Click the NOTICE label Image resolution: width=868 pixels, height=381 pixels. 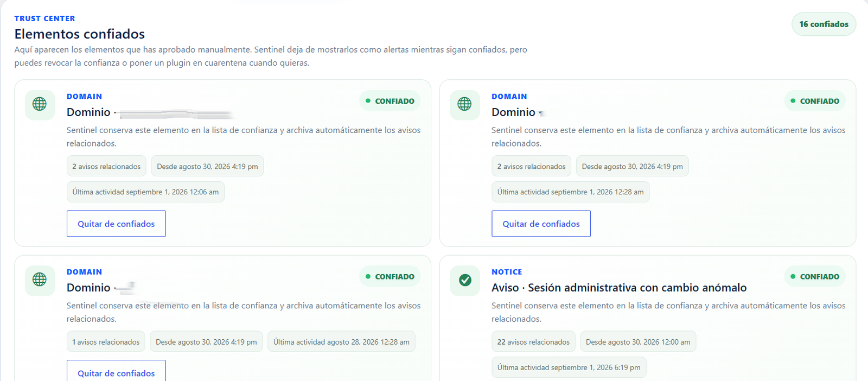click(x=507, y=272)
